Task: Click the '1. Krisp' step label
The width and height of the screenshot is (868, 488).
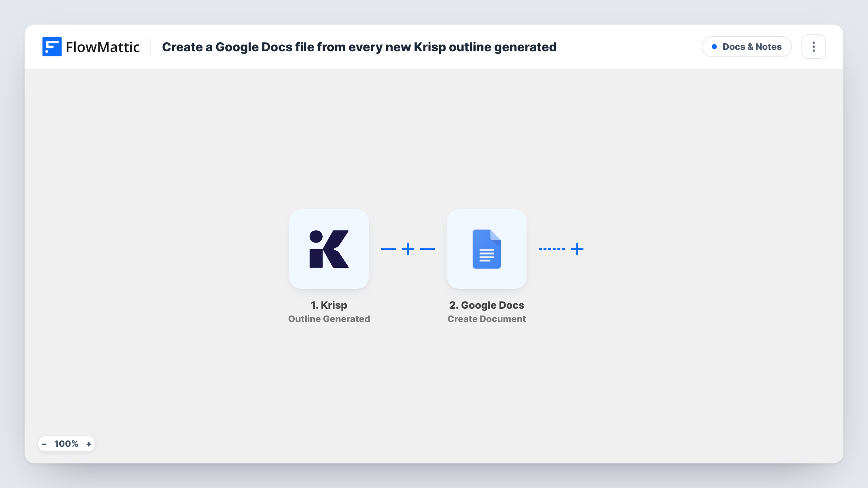Action: pyautogui.click(x=329, y=305)
